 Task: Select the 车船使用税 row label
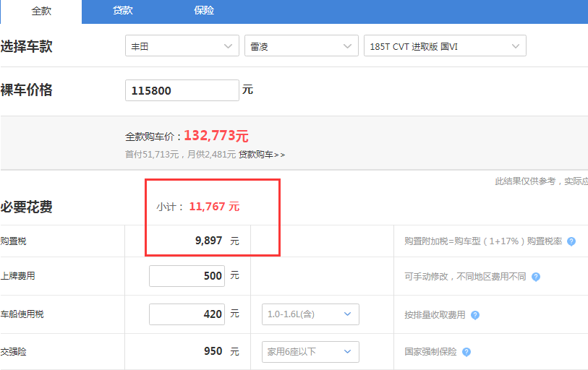pyautogui.click(x=22, y=314)
